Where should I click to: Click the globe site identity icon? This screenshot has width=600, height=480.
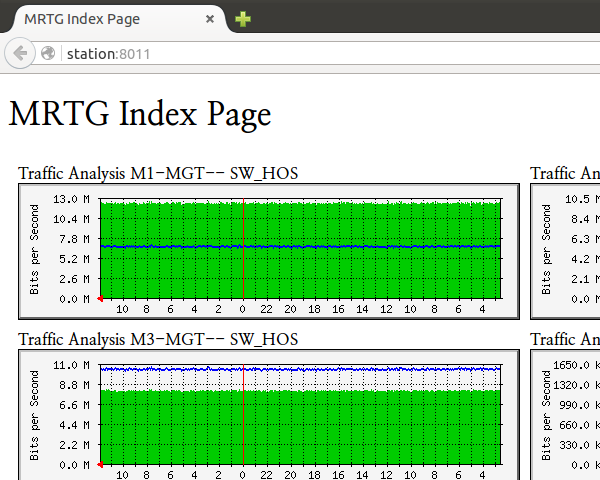(x=47, y=53)
